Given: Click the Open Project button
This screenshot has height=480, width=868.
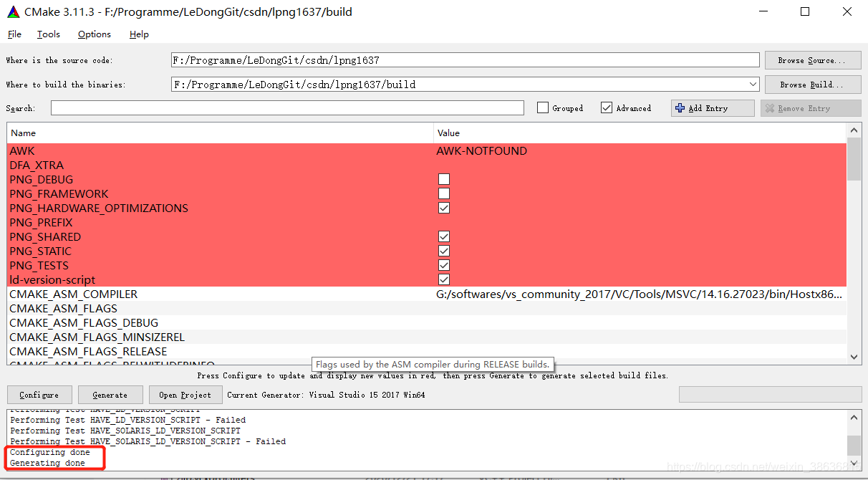Looking at the screenshot, I should coord(185,395).
